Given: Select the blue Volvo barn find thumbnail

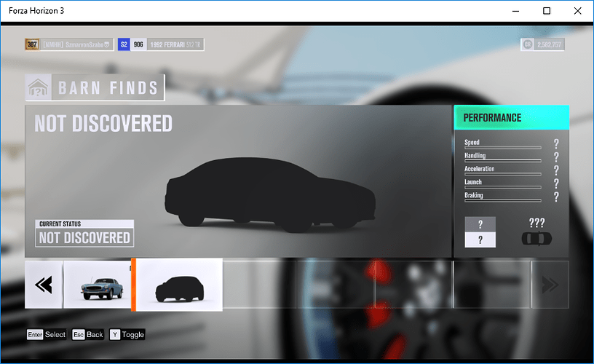Looking at the screenshot, I should (98, 285).
